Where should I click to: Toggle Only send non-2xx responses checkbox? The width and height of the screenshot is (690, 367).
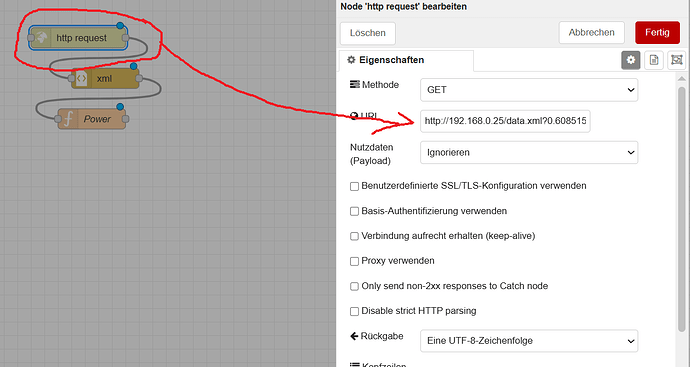(354, 286)
